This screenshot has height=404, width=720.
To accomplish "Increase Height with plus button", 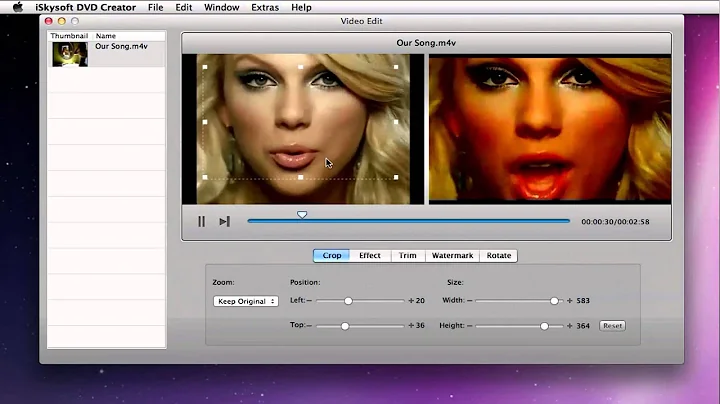I will point(570,325).
